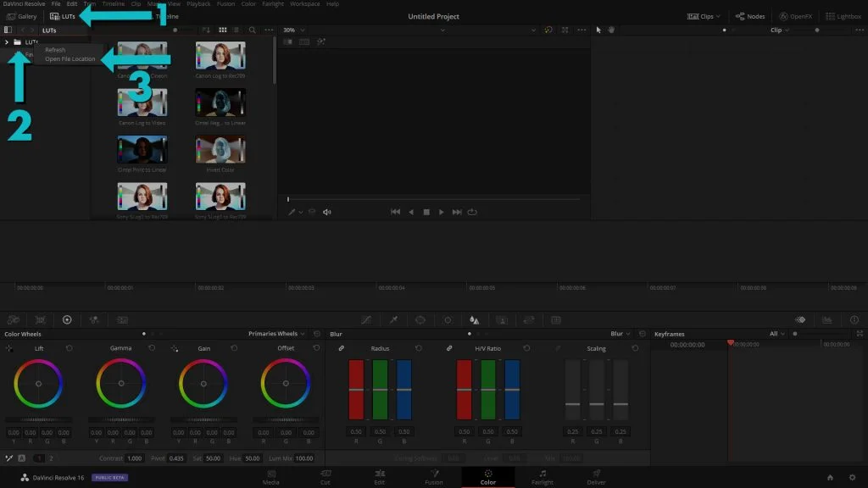Reset the Gamma color wheel
Viewport: 868px width, 488px height.
tap(152, 348)
